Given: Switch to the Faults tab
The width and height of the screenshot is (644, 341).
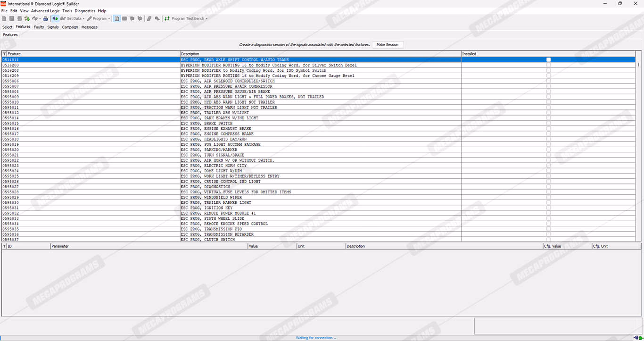Looking at the screenshot, I should [39, 27].
